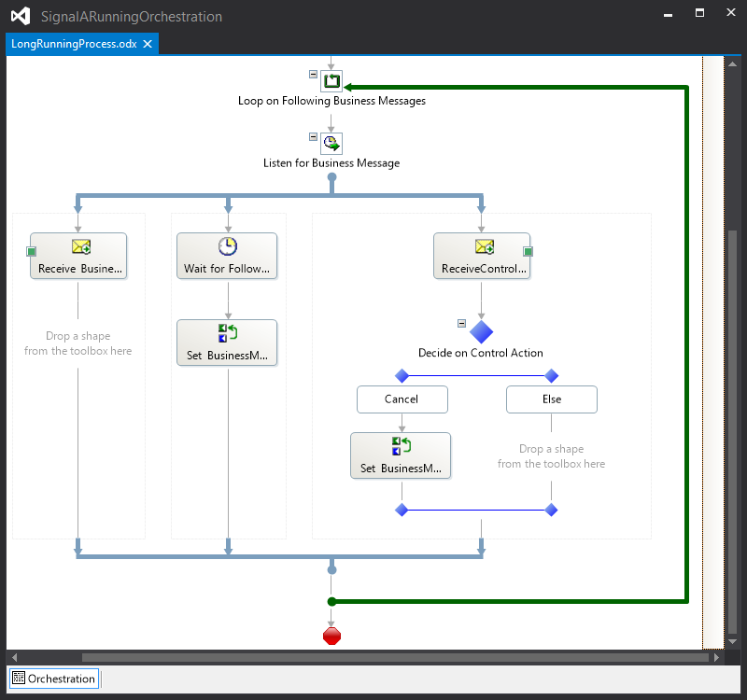Screen dimensions: 747x700
Task: Collapse the Listen for Business Message shape
Action: (x=313, y=136)
